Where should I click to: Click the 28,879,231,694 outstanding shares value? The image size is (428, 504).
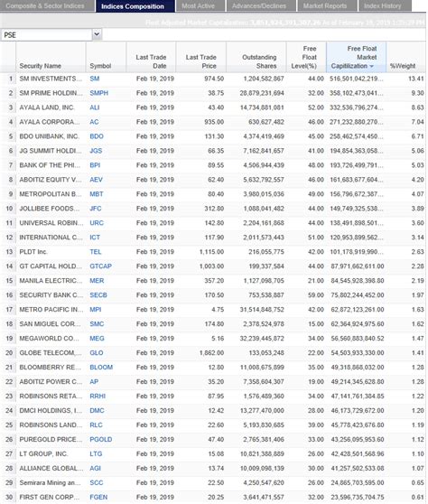(x=262, y=93)
